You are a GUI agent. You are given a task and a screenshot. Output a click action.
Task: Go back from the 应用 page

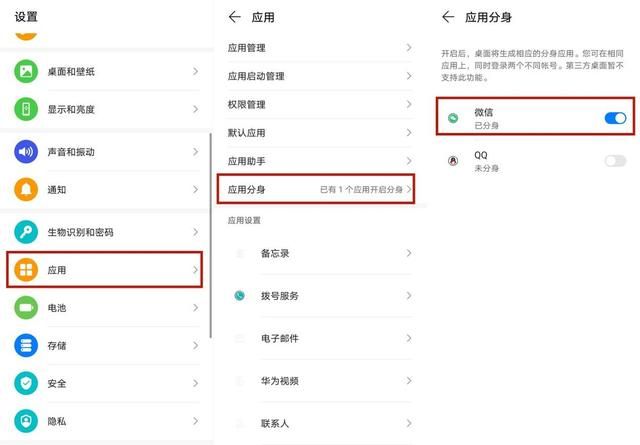point(235,17)
